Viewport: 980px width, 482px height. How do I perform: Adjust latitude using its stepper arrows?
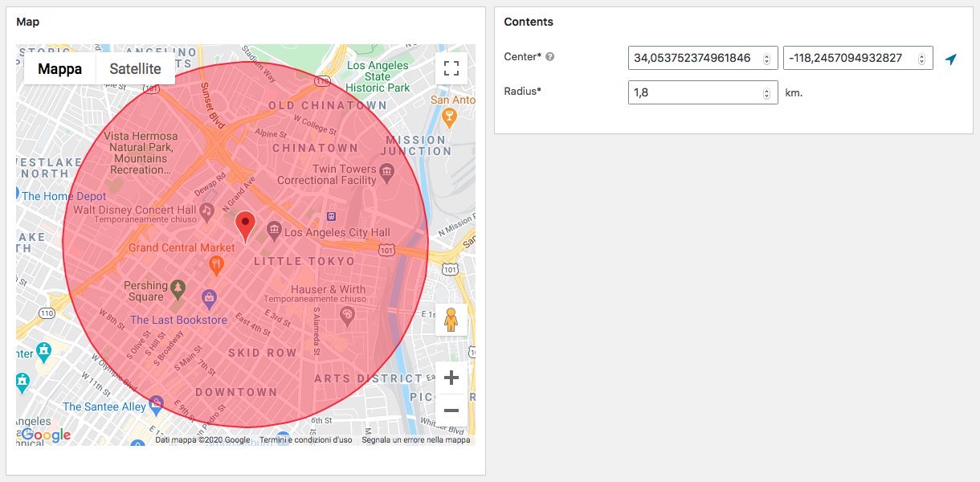[766, 58]
